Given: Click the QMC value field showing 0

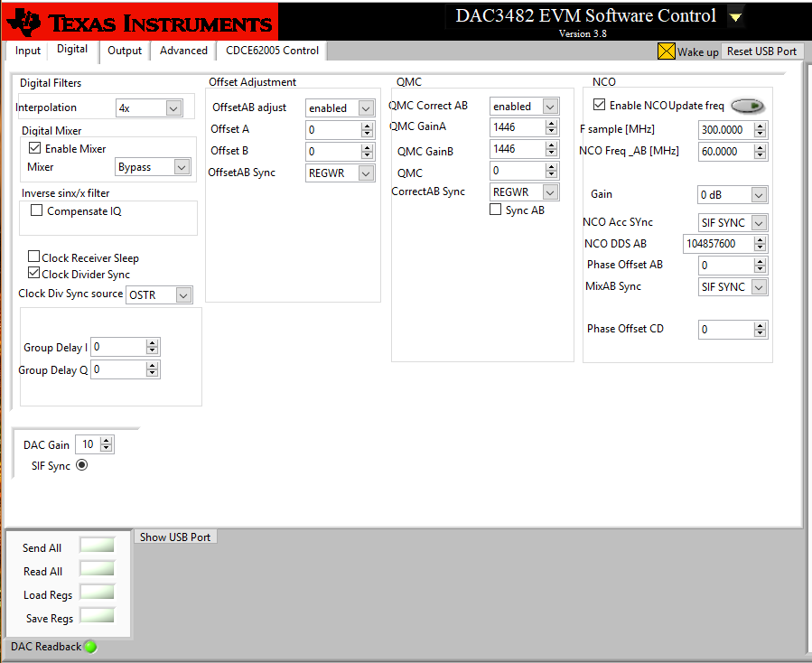Looking at the screenshot, I should tap(517, 171).
